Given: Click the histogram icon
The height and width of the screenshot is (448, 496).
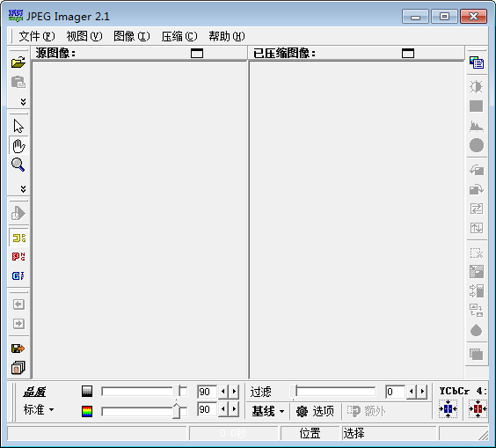Looking at the screenshot, I should (477, 126).
